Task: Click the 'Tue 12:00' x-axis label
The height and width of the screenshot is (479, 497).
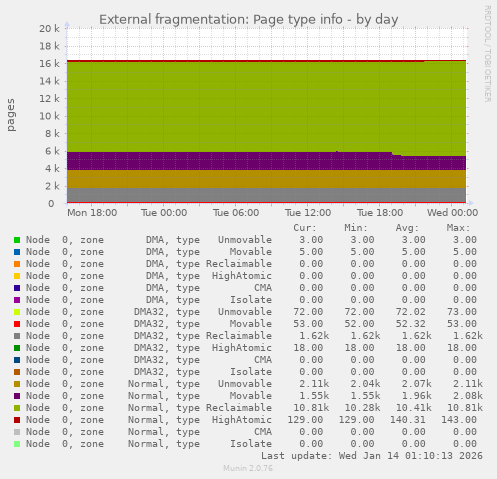Action: point(308,213)
